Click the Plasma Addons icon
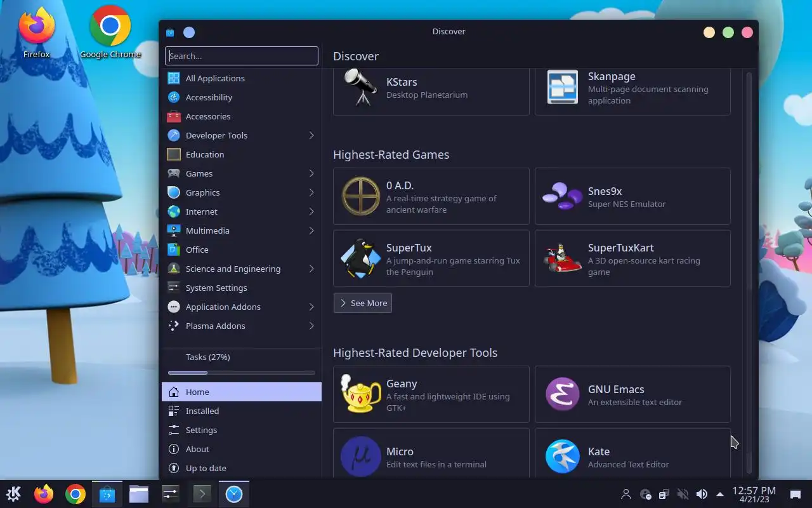 (174, 326)
